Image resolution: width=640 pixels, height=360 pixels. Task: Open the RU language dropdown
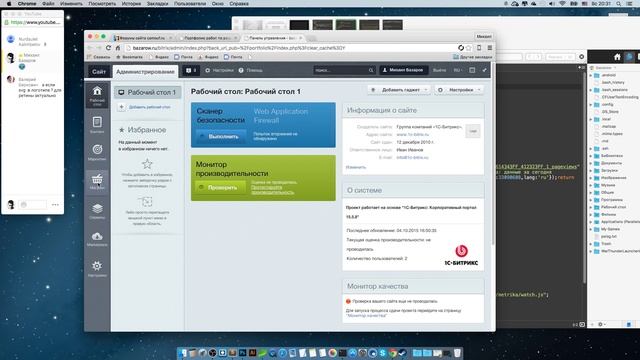pos(458,70)
